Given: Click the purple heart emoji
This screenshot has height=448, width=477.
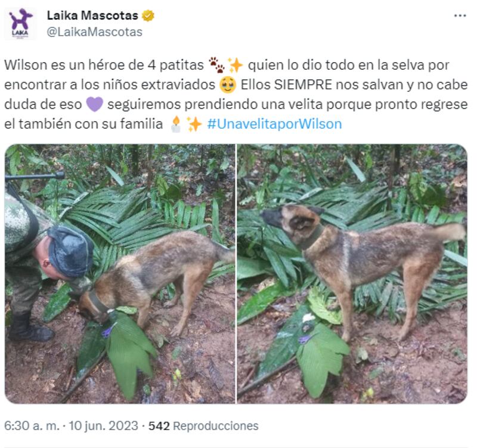Looking at the screenshot, I should [x=95, y=104].
